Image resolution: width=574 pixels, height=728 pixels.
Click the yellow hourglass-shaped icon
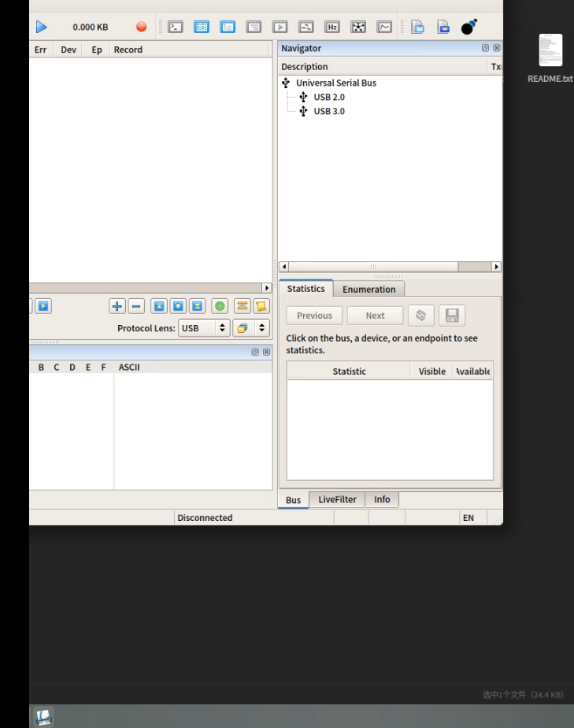point(242,306)
